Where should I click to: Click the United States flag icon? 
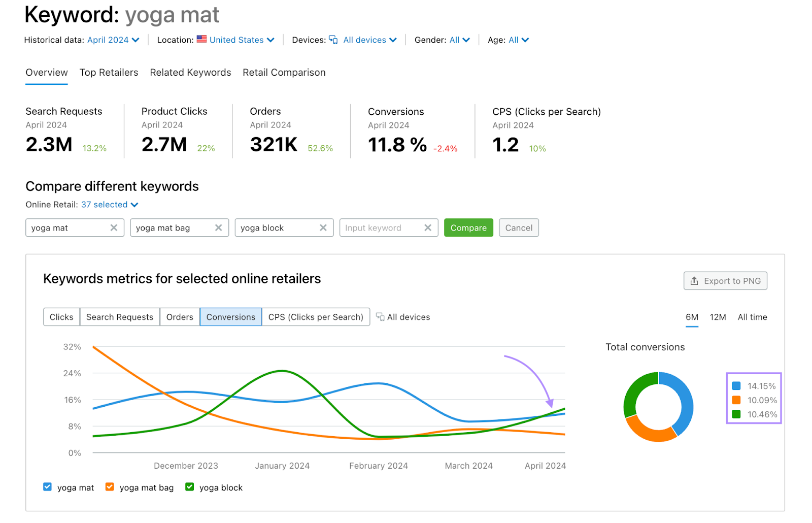coord(201,39)
